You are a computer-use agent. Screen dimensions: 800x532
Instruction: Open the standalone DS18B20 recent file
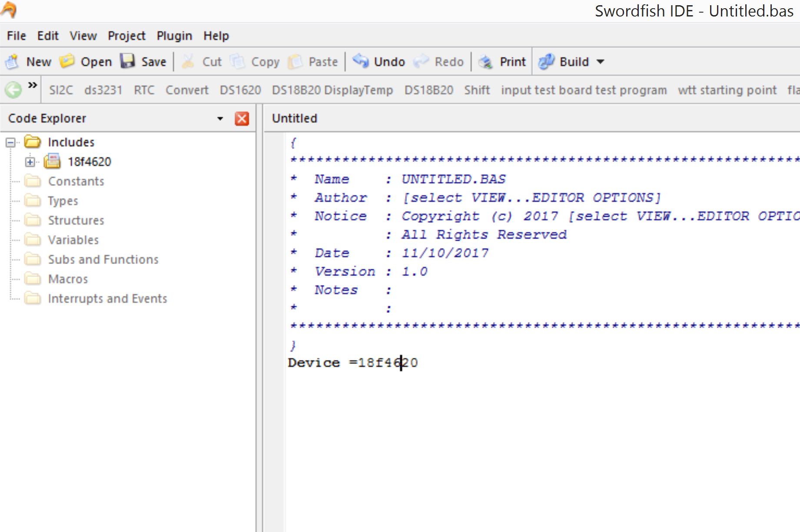(428, 90)
